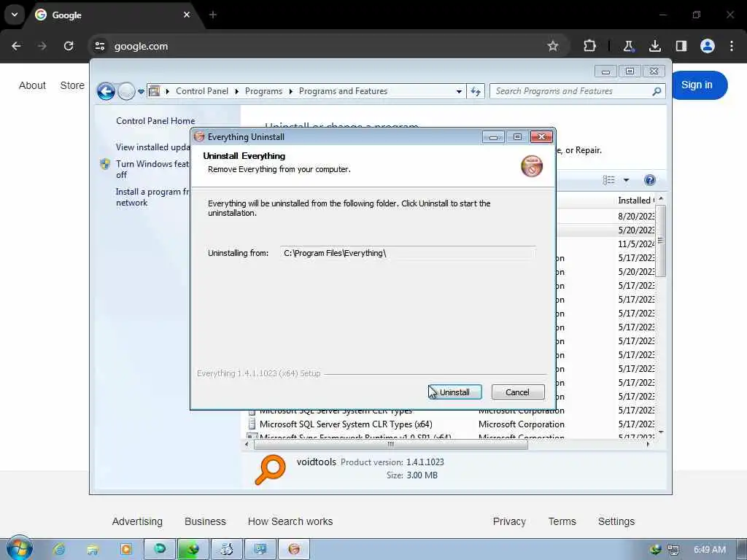Click the Installed On column header
The image size is (747, 560).
point(636,201)
